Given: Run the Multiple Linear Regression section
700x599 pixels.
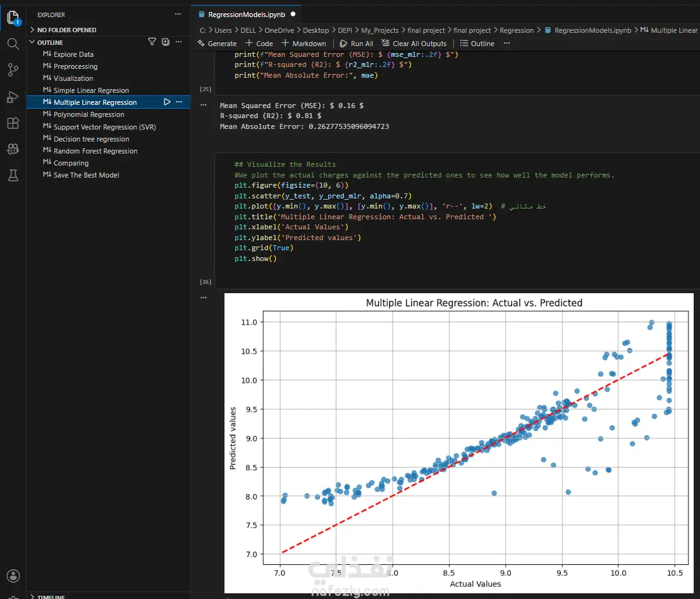Looking at the screenshot, I should coord(167,102).
